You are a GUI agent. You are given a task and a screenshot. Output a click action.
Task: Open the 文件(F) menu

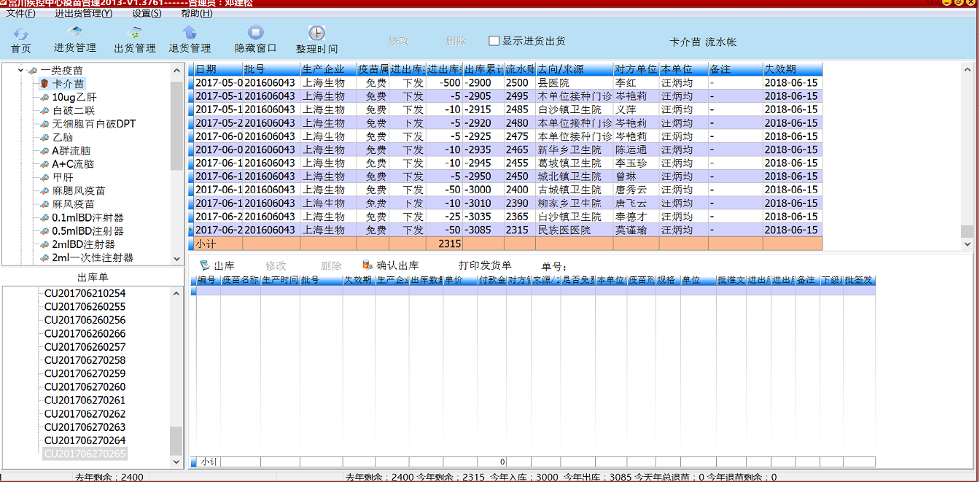point(20,13)
